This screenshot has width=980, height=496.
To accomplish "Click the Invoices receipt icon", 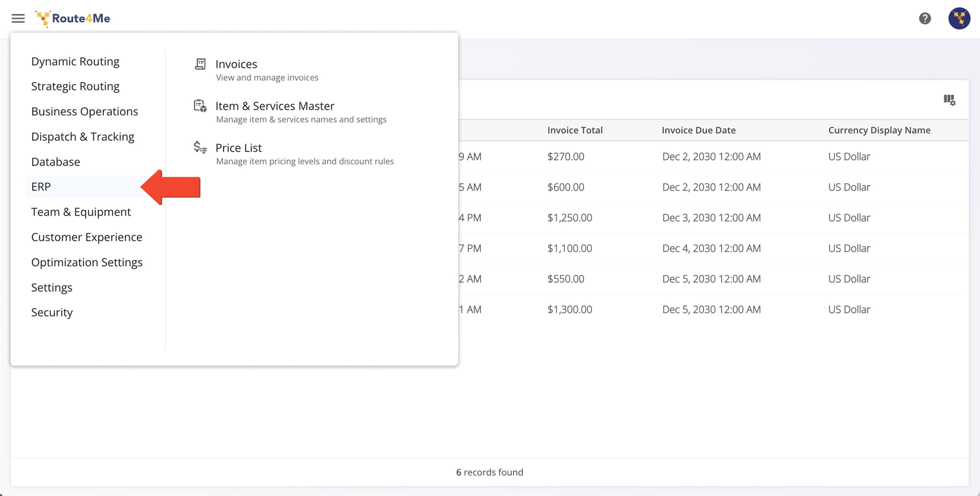I will (200, 64).
